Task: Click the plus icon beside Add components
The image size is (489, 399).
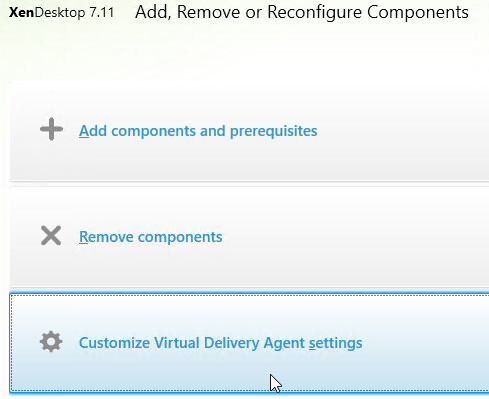Action: [51, 129]
